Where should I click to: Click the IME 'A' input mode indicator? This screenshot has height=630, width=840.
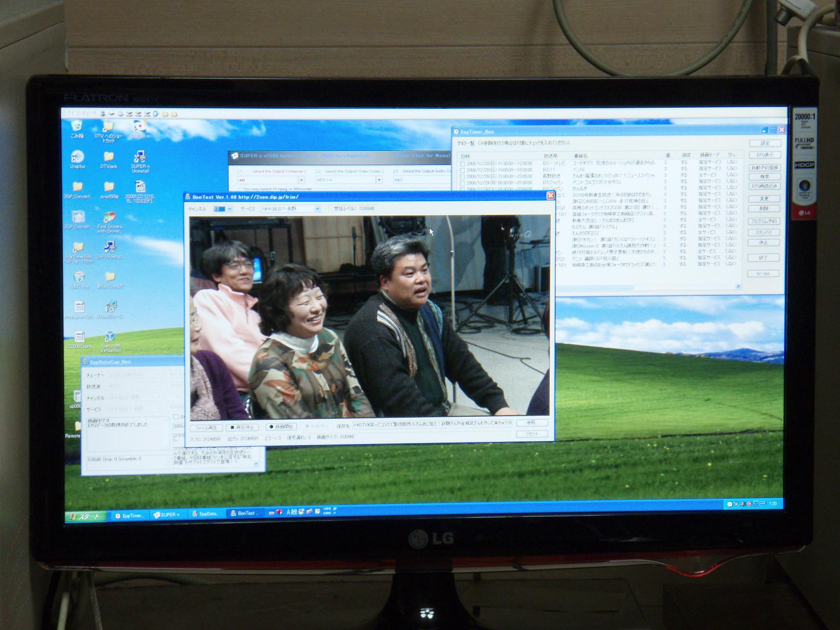[288, 512]
